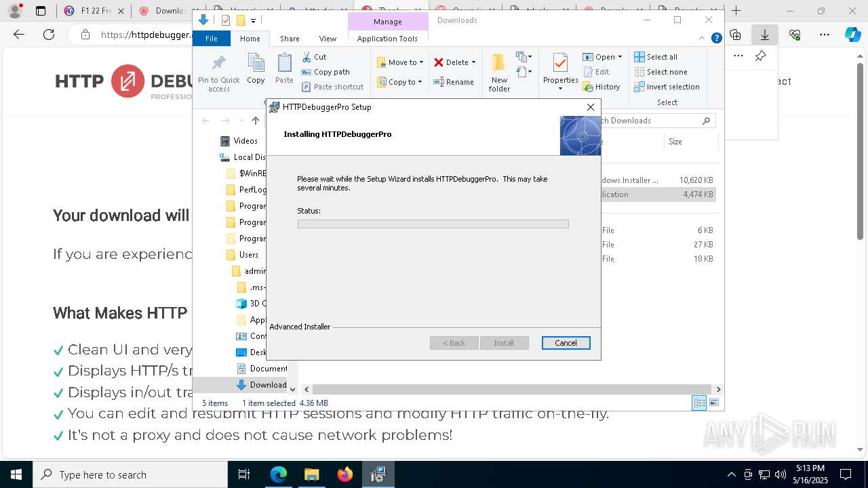The height and width of the screenshot is (488, 868).
Task: Click the Delete button in ribbon
Action: tap(451, 62)
